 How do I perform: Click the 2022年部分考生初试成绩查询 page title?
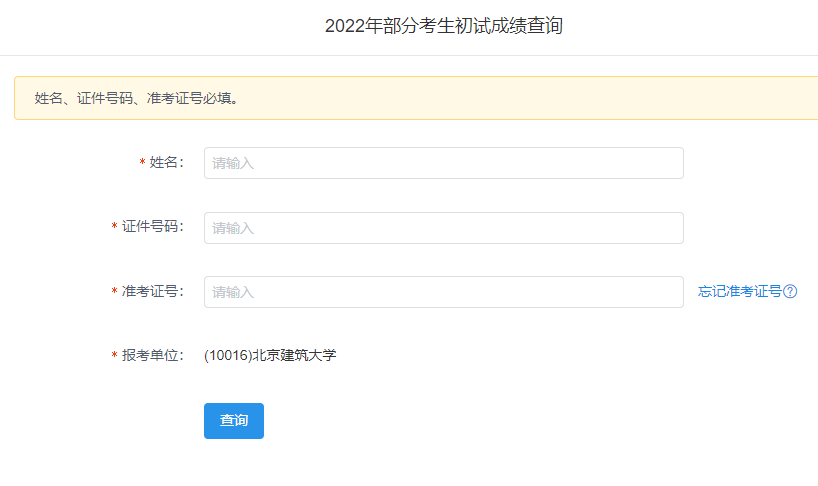(443, 26)
